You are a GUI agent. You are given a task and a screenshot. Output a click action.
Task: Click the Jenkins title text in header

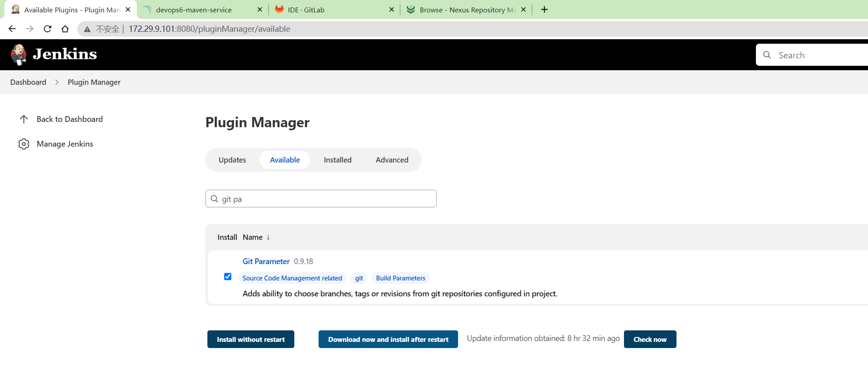tap(65, 54)
